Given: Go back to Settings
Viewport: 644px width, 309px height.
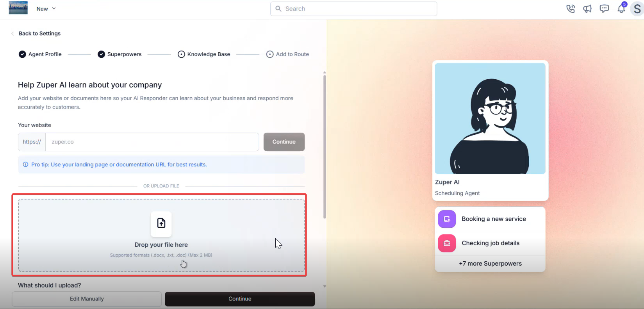Looking at the screenshot, I should point(39,34).
